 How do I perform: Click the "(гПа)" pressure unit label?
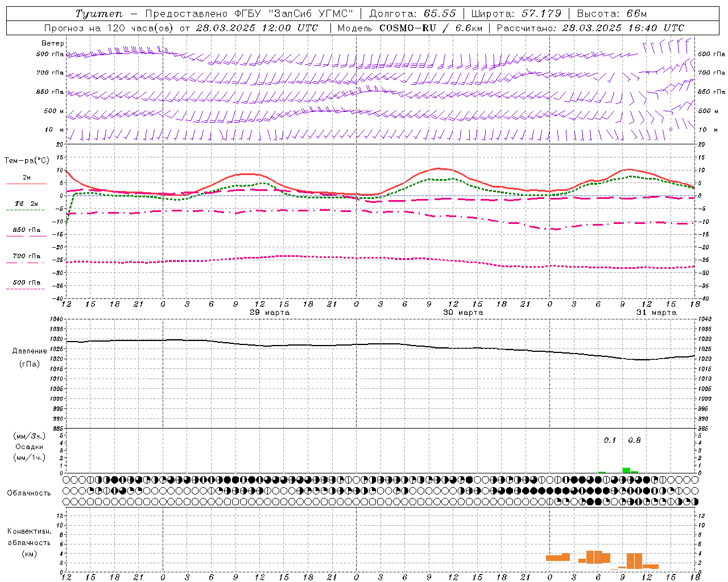30,364
